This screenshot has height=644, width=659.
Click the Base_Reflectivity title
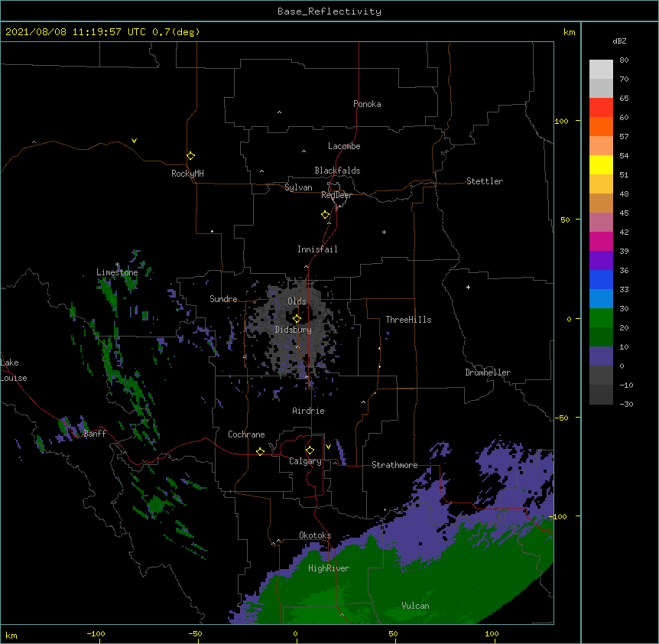tap(329, 11)
